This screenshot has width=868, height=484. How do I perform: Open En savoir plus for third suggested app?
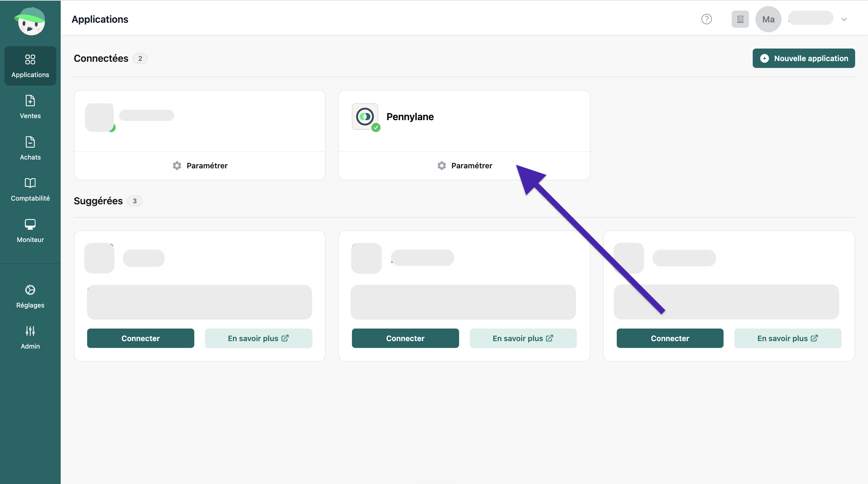(x=788, y=338)
